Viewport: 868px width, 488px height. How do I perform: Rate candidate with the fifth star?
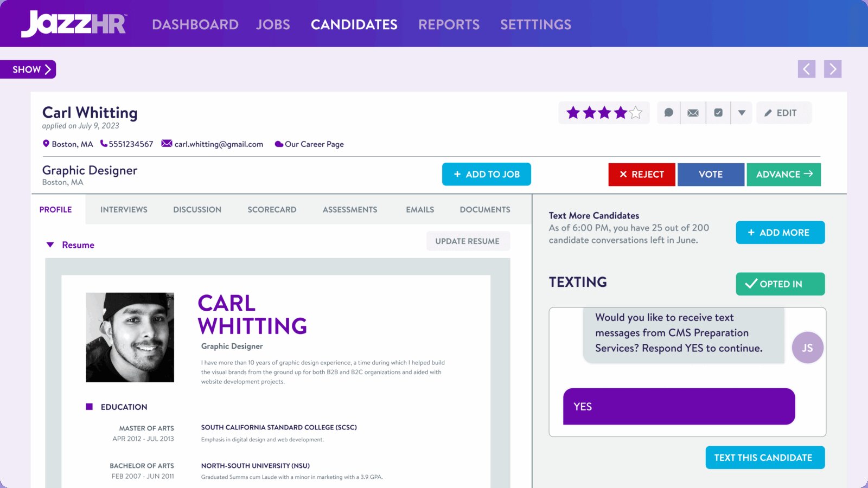(636, 113)
